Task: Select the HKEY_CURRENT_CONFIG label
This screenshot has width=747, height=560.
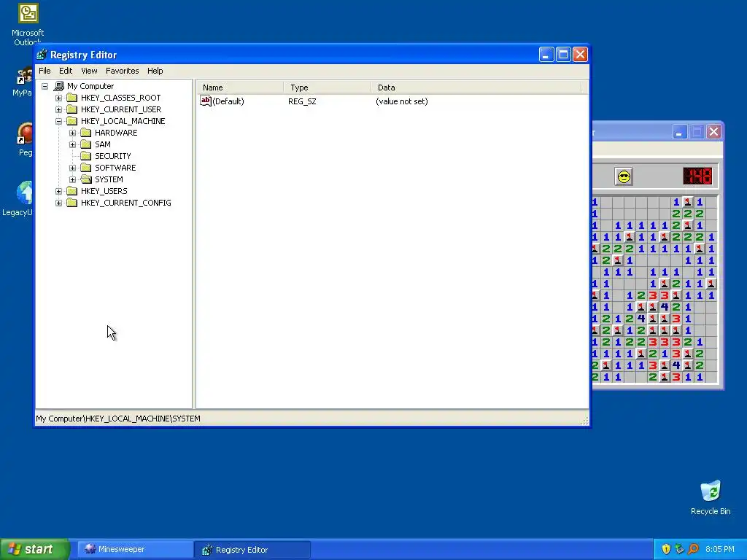Action: pyautogui.click(x=125, y=203)
